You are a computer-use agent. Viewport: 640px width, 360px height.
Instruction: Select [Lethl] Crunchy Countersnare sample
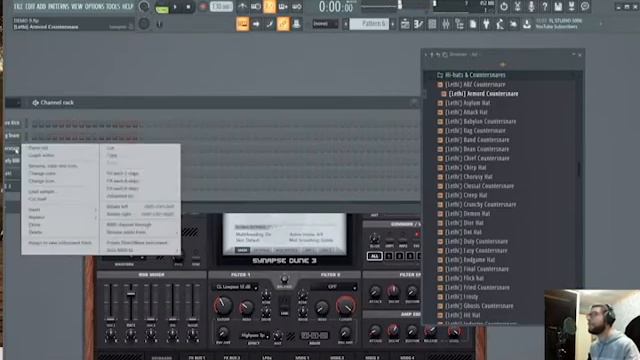pyautogui.click(x=476, y=204)
